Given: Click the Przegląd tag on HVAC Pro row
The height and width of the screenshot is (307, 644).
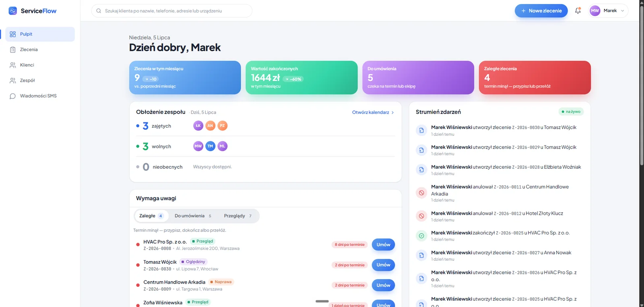Looking at the screenshot, I should [203, 241].
